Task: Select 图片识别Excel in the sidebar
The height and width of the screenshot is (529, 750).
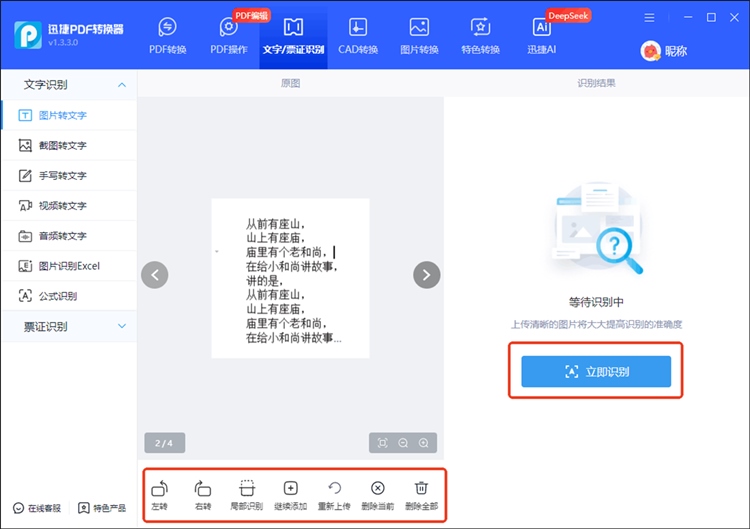Action: point(70,266)
